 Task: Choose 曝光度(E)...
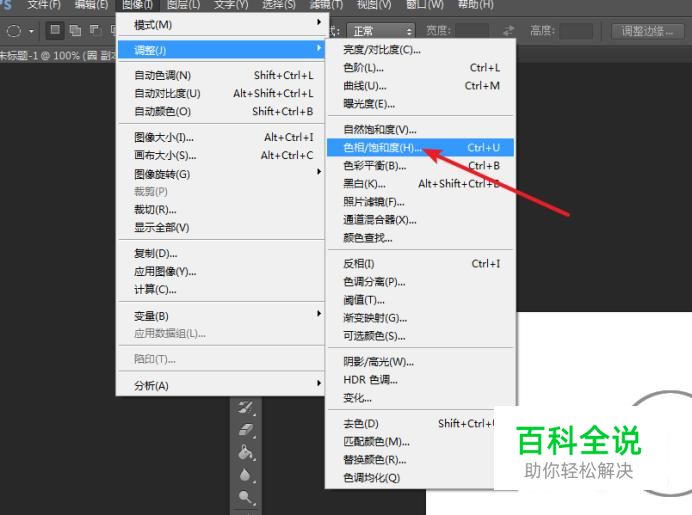[x=420, y=104]
